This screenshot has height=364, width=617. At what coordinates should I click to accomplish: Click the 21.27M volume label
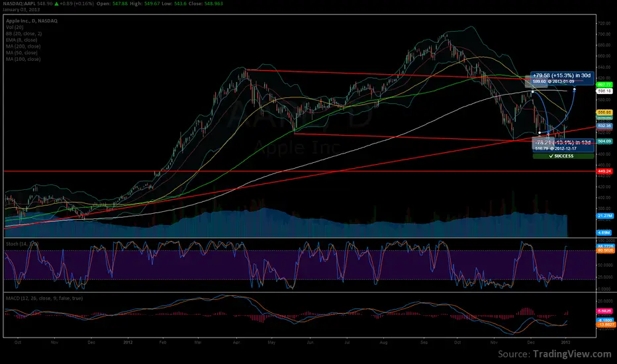click(604, 216)
